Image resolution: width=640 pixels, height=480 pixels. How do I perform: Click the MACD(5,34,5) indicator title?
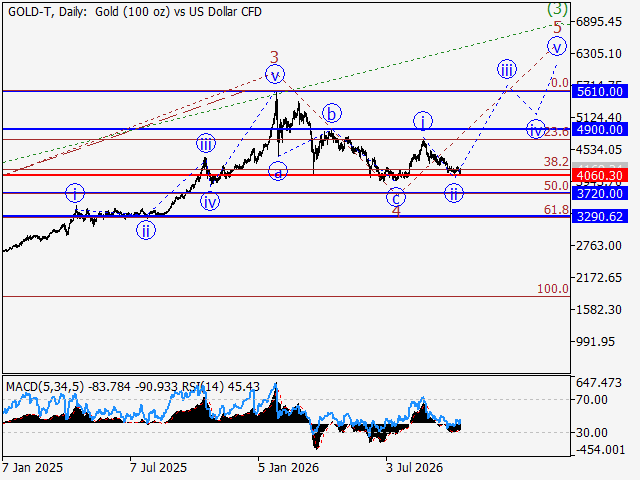click(x=45, y=387)
